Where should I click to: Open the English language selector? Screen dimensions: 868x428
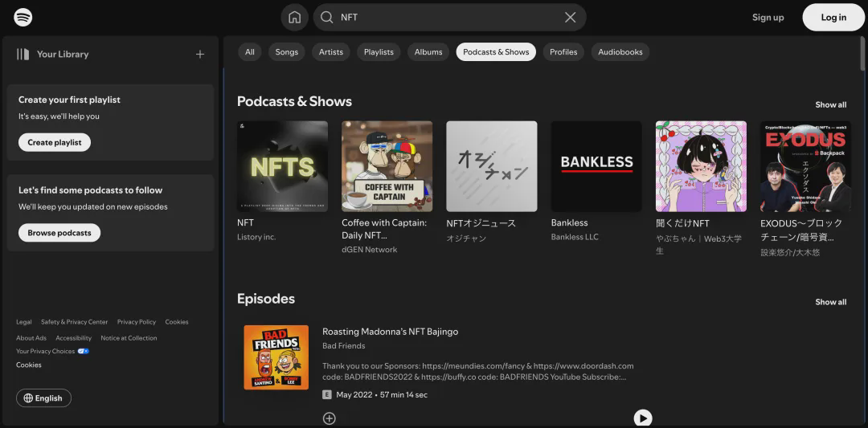pyautogui.click(x=43, y=398)
